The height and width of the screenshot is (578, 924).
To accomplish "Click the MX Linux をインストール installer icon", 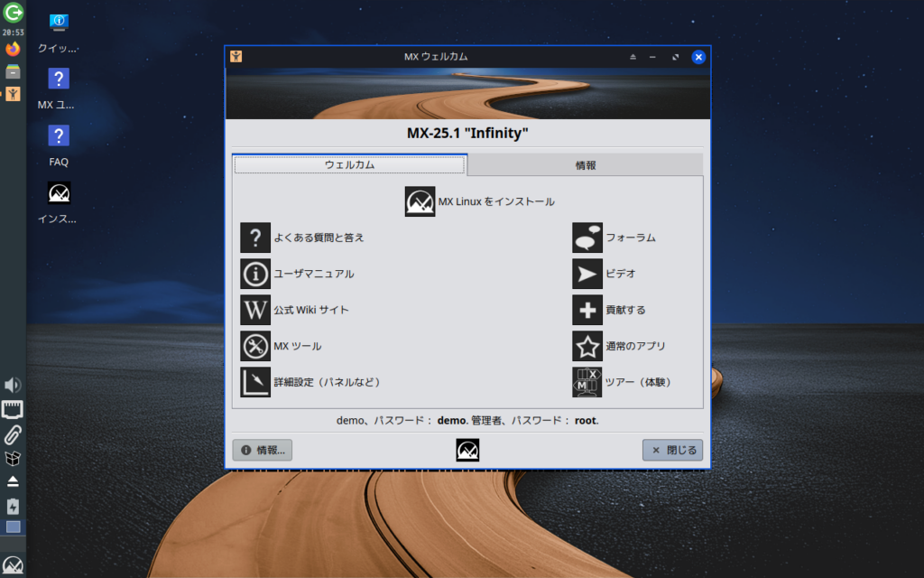I will point(420,201).
